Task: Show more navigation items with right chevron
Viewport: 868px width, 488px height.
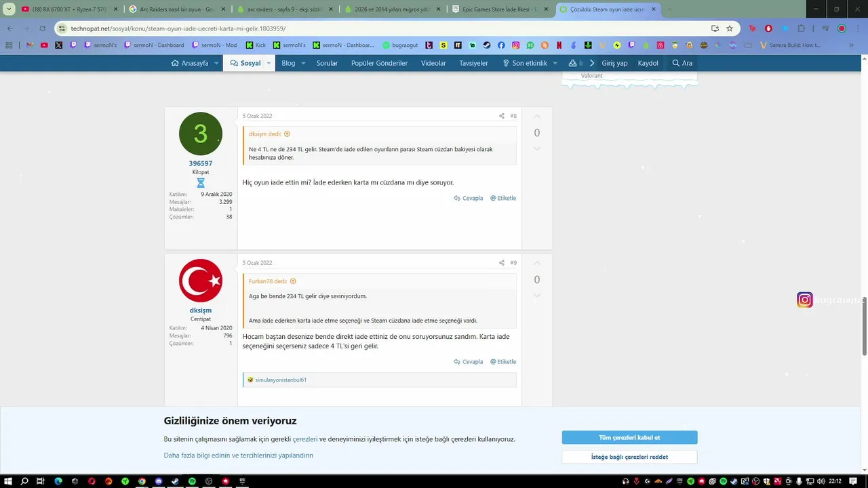Action: [x=591, y=63]
